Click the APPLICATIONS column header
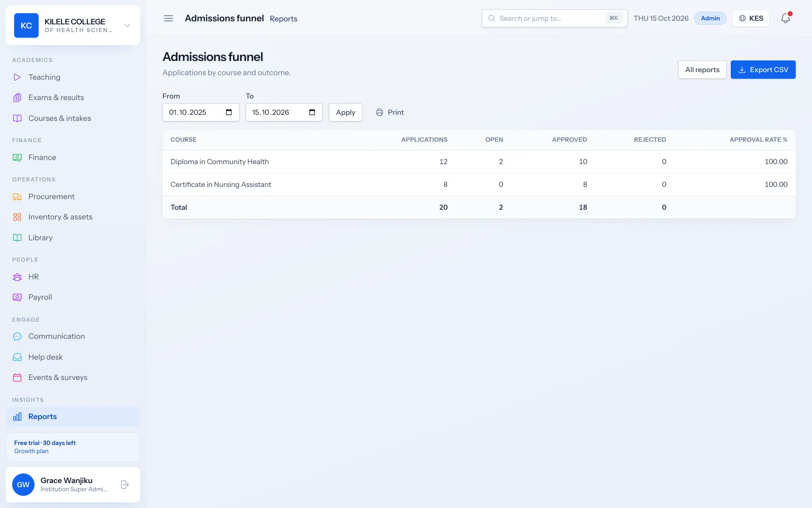Viewport: 812px width, 508px height. (424, 140)
